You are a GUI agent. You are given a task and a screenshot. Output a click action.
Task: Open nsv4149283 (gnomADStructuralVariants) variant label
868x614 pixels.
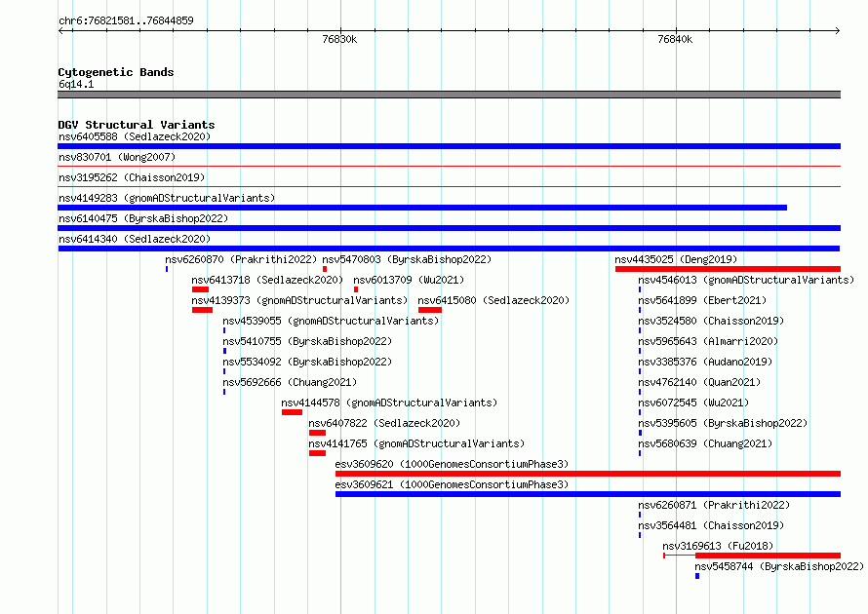(167, 198)
